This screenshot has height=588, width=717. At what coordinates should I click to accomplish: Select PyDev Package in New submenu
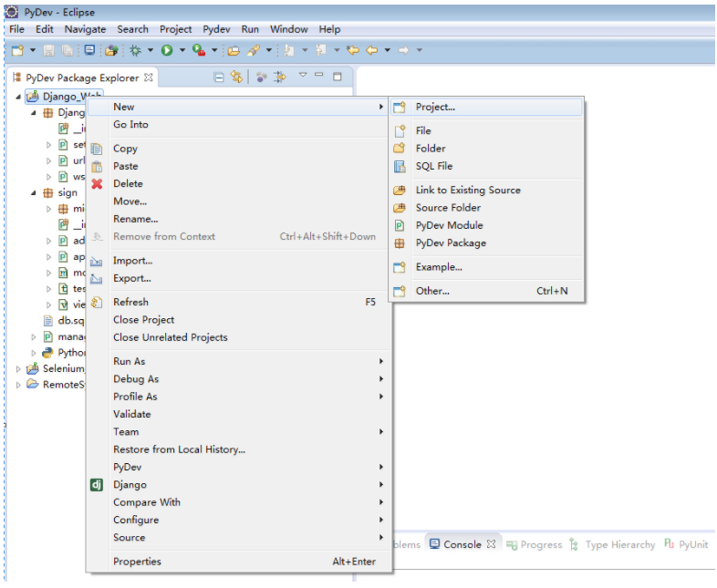(x=486, y=243)
